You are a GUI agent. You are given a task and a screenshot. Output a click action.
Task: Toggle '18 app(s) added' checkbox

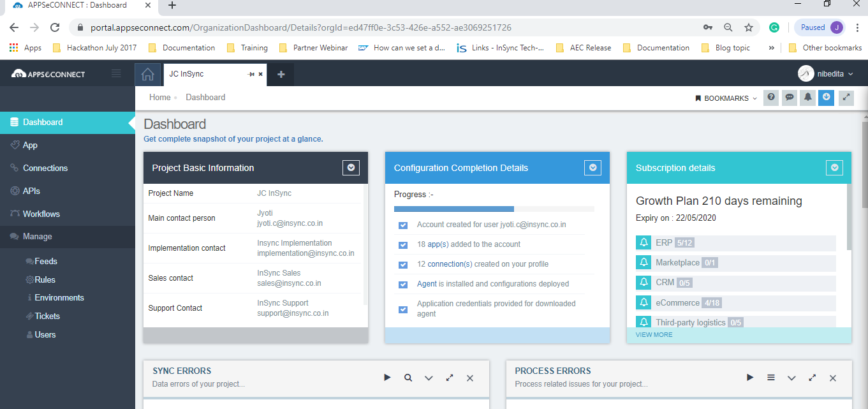(403, 245)
